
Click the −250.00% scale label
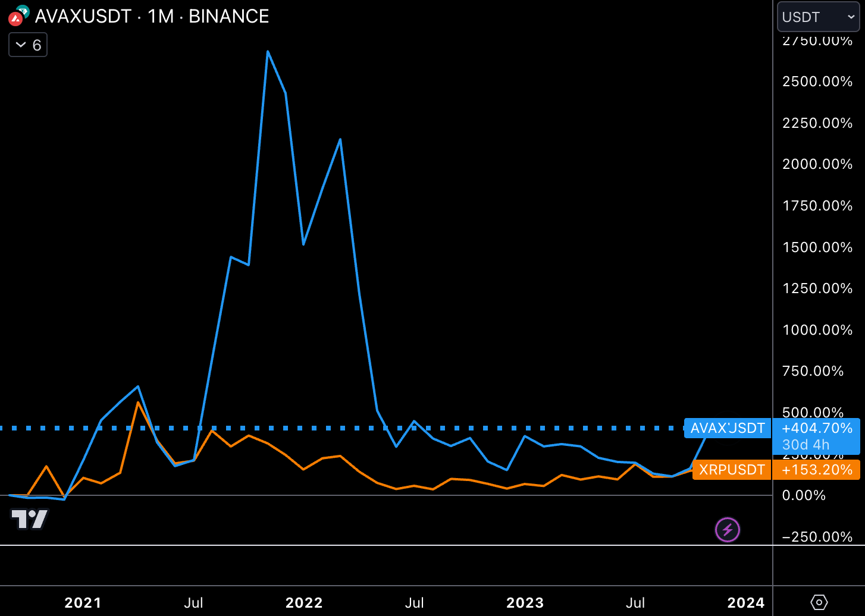[817, 537]
